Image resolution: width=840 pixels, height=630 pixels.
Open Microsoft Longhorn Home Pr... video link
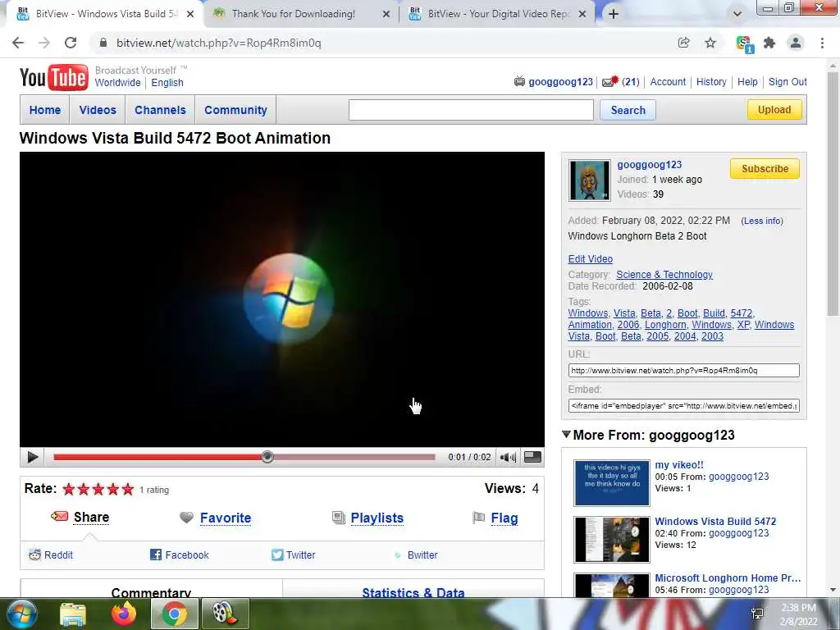[728, 578]
